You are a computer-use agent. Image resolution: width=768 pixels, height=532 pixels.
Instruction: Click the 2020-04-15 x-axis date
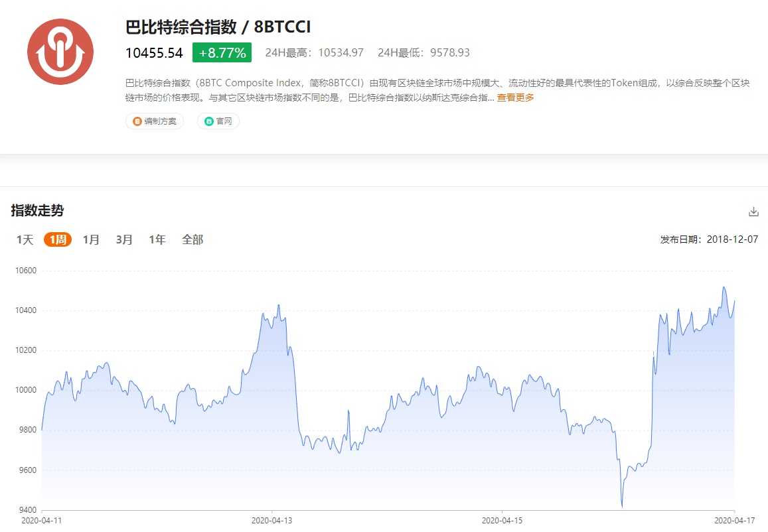[502, 521]
